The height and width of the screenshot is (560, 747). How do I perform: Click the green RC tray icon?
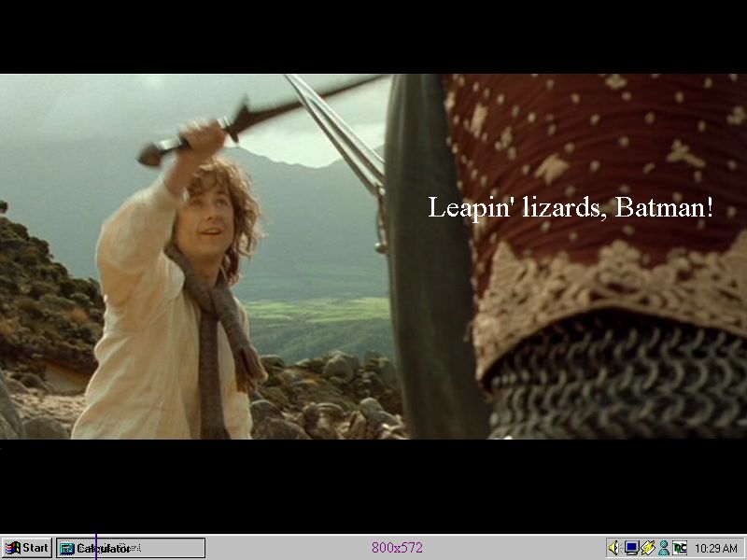click(680, 548)
